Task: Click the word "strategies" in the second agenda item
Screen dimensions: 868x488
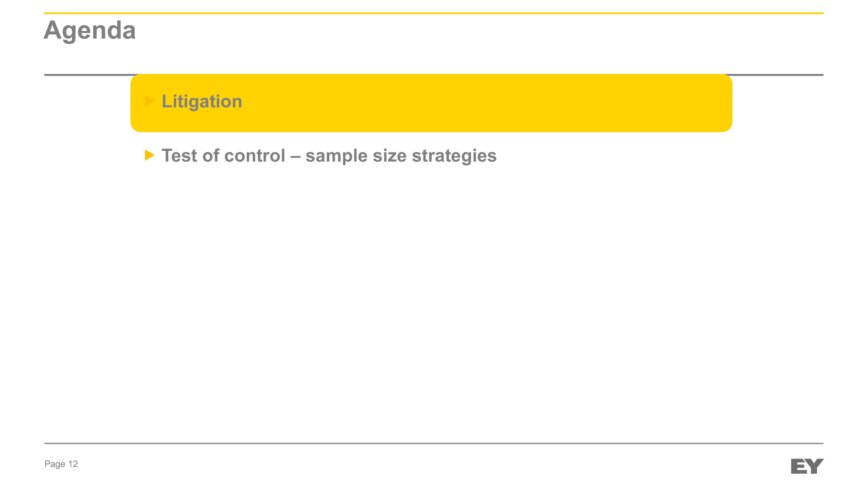Action: pyautogui.click(x=454, y=156)
